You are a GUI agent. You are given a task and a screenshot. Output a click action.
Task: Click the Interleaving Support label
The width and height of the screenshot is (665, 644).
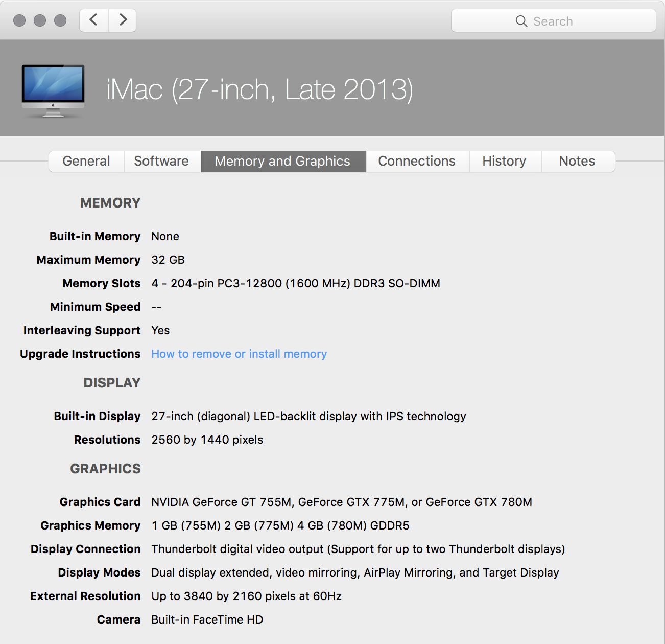click(82, 330)
